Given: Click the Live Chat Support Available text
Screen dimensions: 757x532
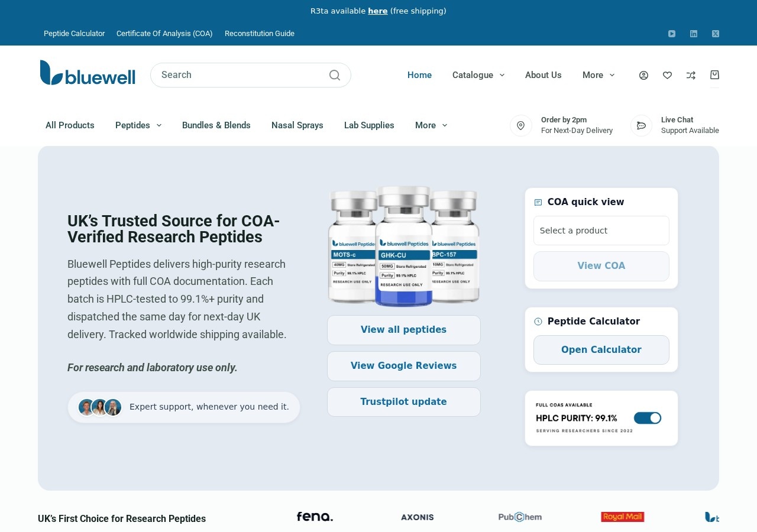Looking at the screenshot, I should pyautogui.click(x=690, y=125).
